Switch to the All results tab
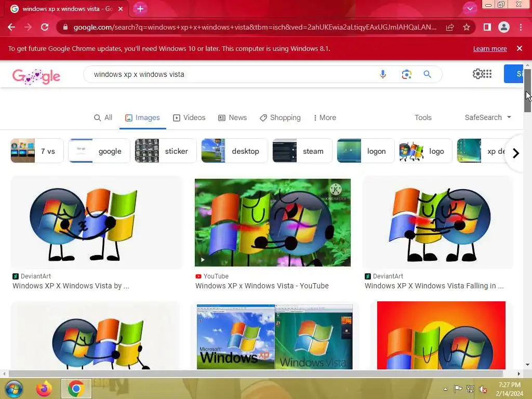This screenshot has width=532, height=399. 103,118
